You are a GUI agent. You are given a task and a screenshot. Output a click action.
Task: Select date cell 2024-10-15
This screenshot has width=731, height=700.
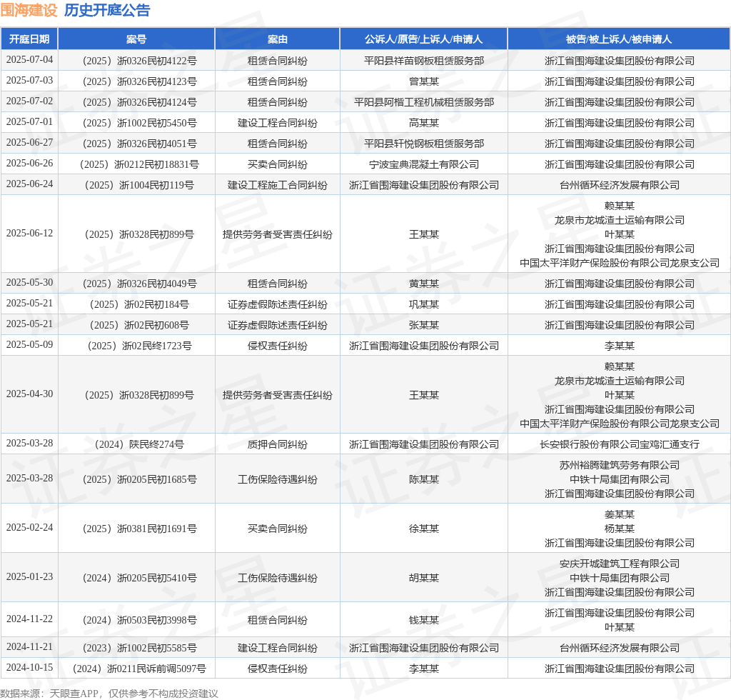[29, 667]
